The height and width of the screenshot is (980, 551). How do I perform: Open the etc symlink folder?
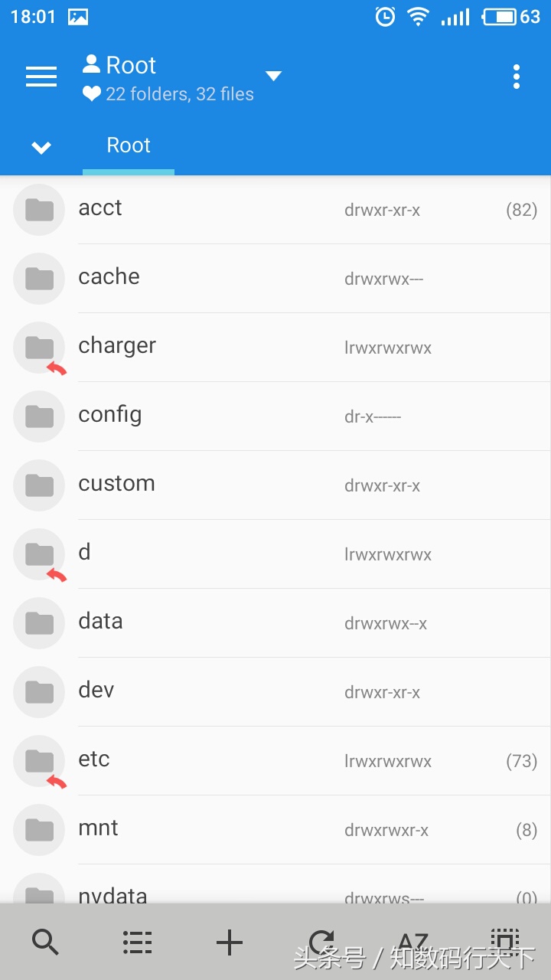coord(94,759)
